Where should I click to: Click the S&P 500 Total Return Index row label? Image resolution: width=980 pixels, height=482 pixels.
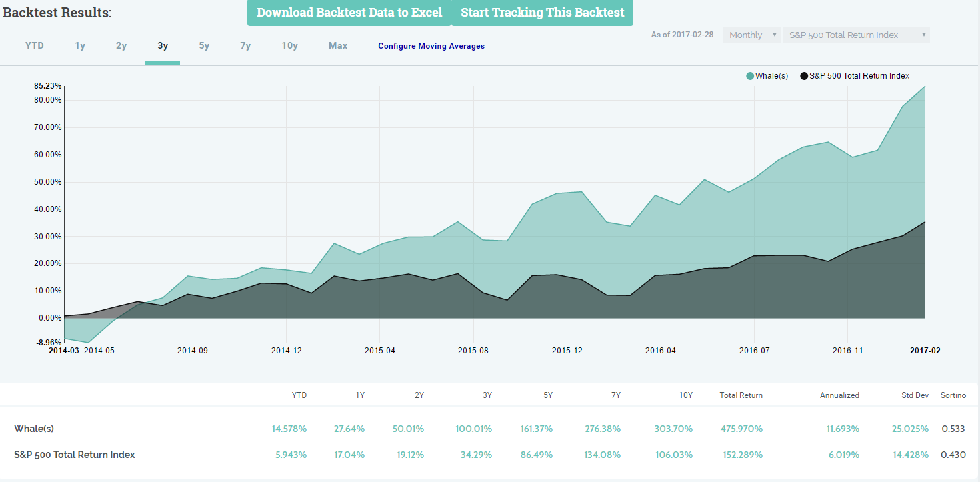point(75,455)
